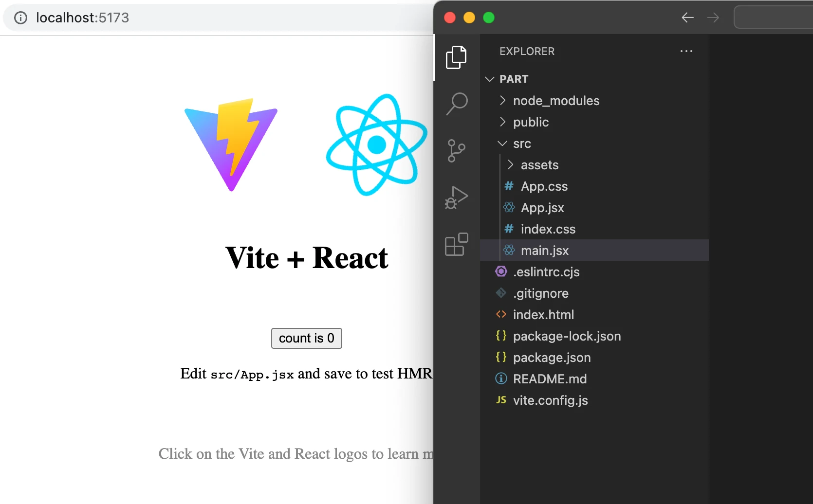Open the Extensions view
This screenshot has width=813, height=504.
pos(456,244)
